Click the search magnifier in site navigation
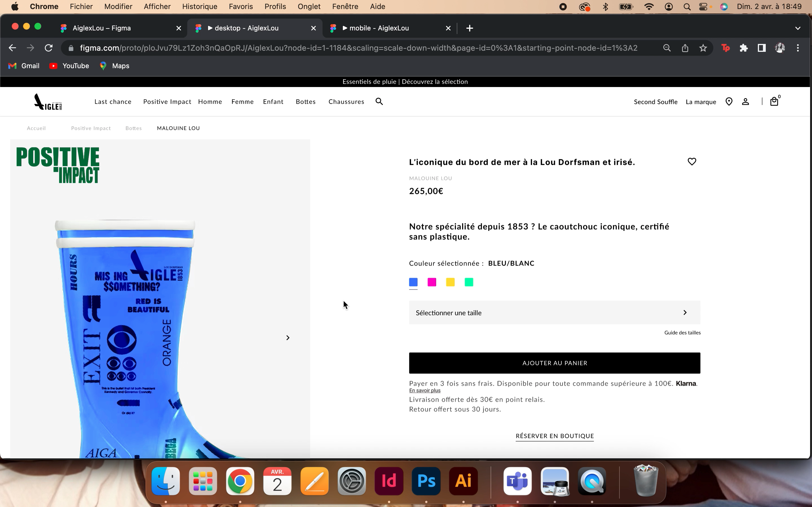 pos(379,102)
